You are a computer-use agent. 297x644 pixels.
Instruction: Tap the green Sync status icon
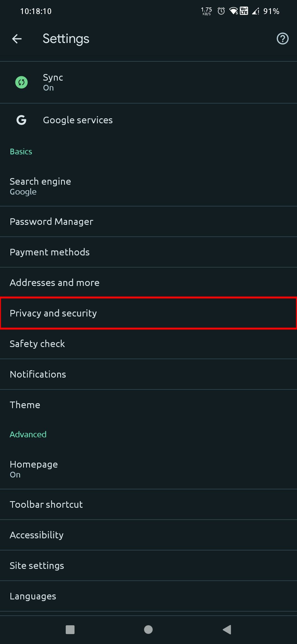pyautogui.click(x=21, y=82)
